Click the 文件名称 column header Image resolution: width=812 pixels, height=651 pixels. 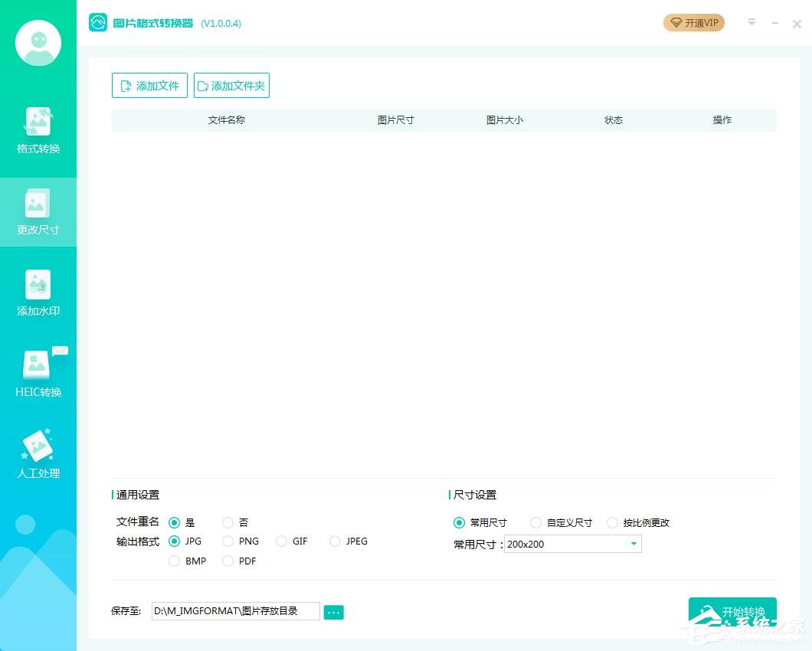click(x=226, y=119)
